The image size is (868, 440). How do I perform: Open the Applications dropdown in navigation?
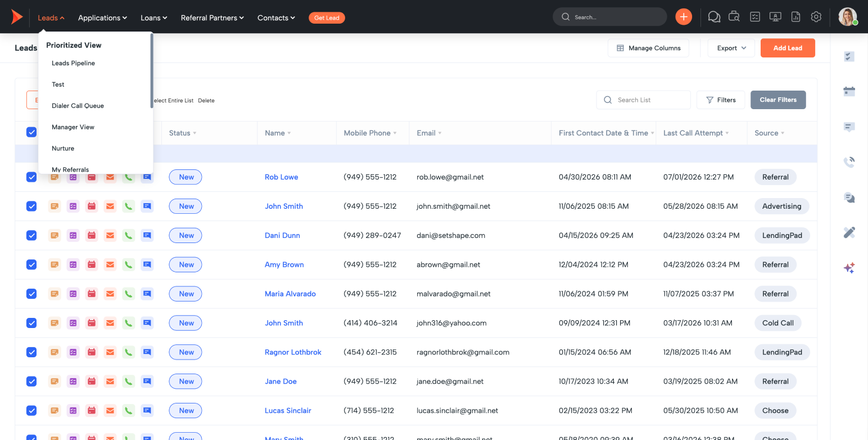click(102, 18)
